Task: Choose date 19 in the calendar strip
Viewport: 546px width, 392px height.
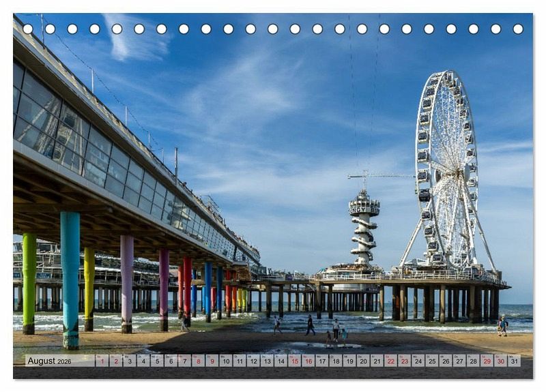Action: (349, 361)
